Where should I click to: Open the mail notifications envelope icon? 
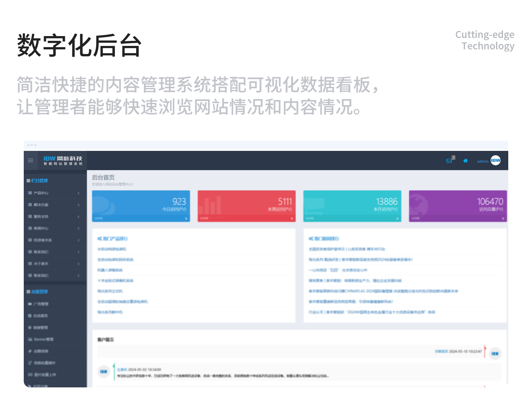(x=449, y=161)
